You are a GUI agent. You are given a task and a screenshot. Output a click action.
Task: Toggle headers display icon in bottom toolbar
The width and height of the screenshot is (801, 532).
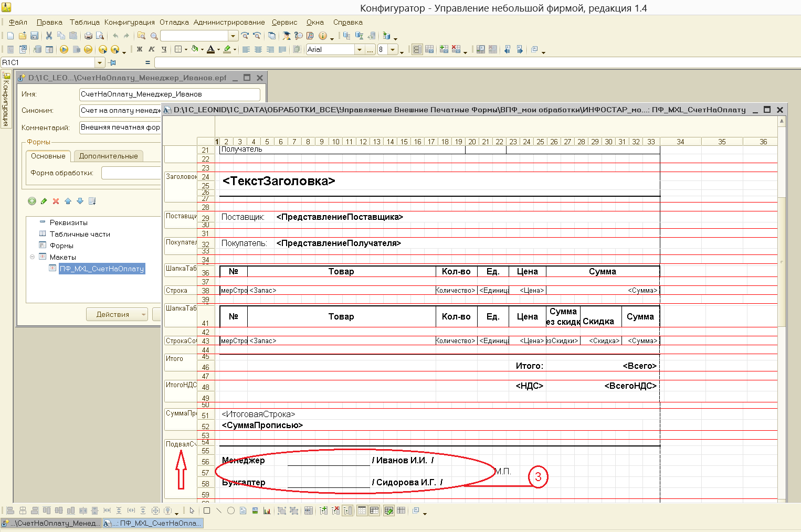[x=374, y=510]
